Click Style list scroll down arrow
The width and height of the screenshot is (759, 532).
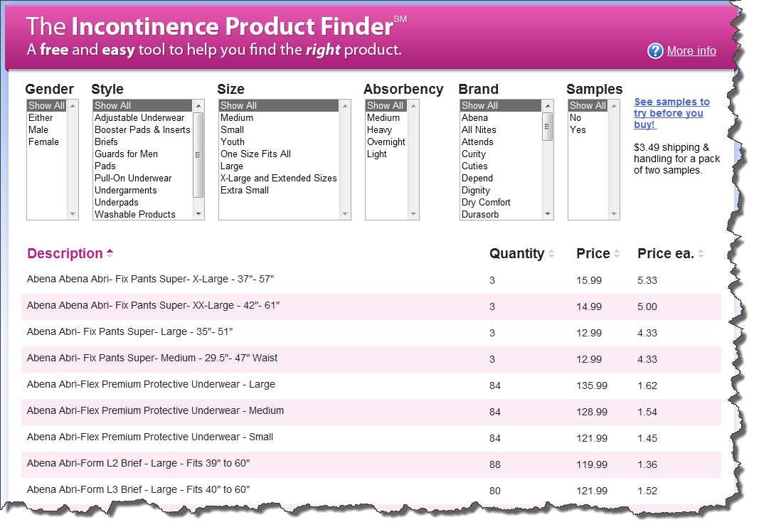click(198, 214)
